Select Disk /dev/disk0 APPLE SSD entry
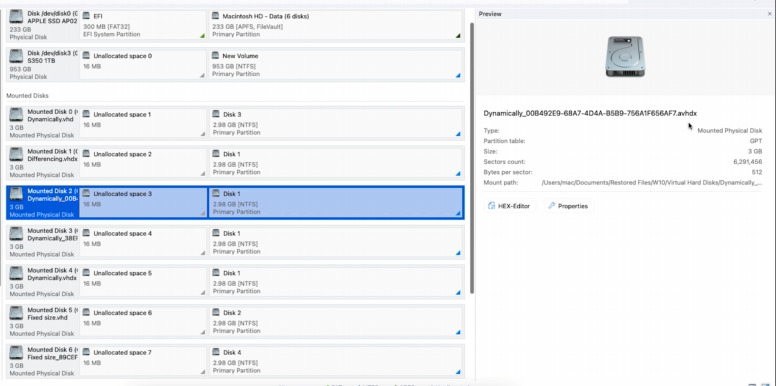 43,24
